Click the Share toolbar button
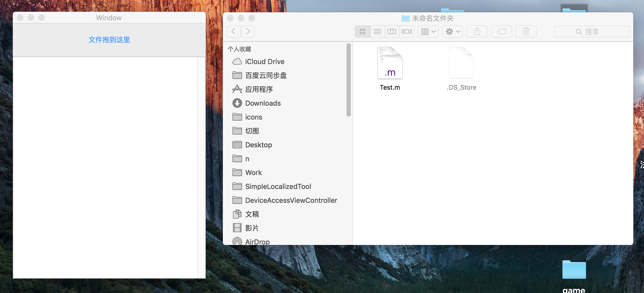Screen dimensions: 644x293 [477, 31]
